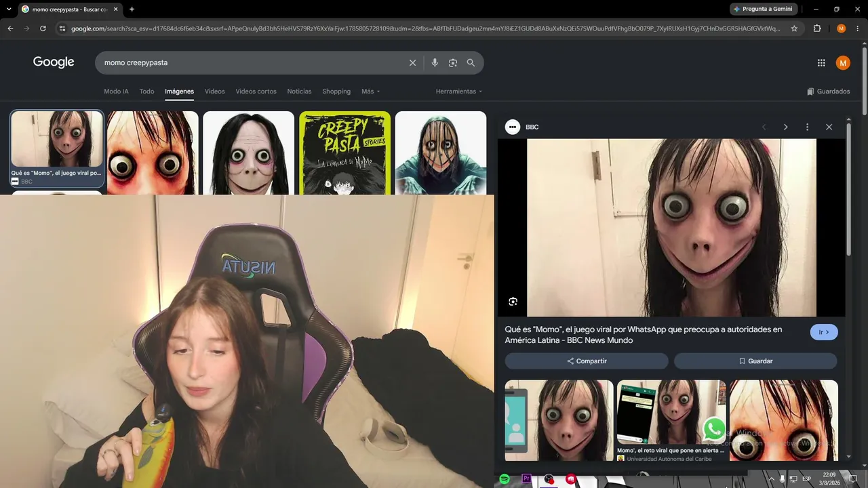The height and width of the screenshot is (488, 868).
Task: Open the BBC News Mundo article title
Action: (x=644, y=335)
